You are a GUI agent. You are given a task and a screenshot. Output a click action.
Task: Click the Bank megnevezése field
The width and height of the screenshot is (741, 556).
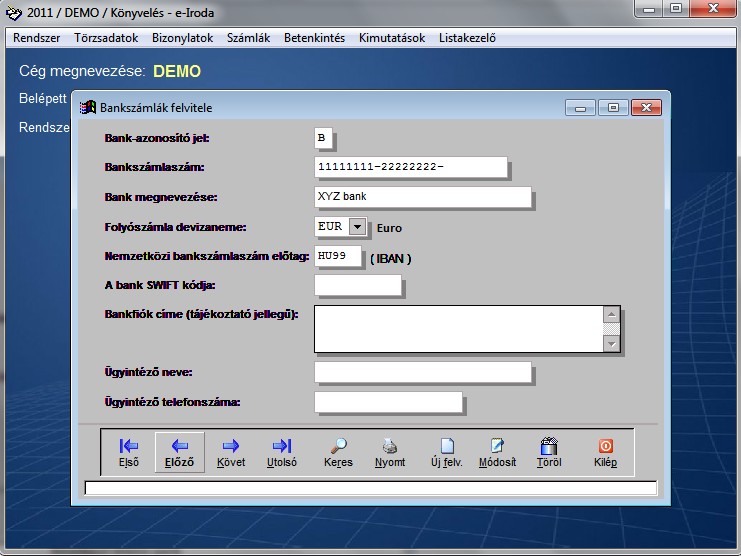422,197
